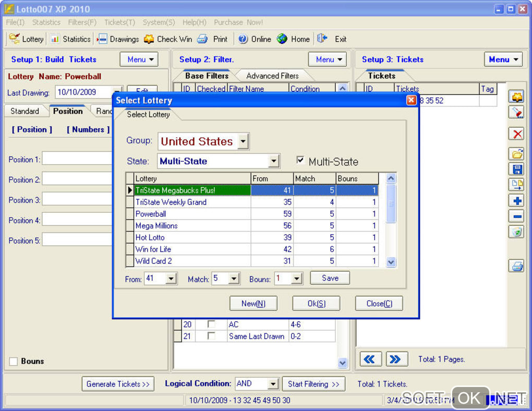Open the Tickets menu in menu bar

tap(120, 22)
